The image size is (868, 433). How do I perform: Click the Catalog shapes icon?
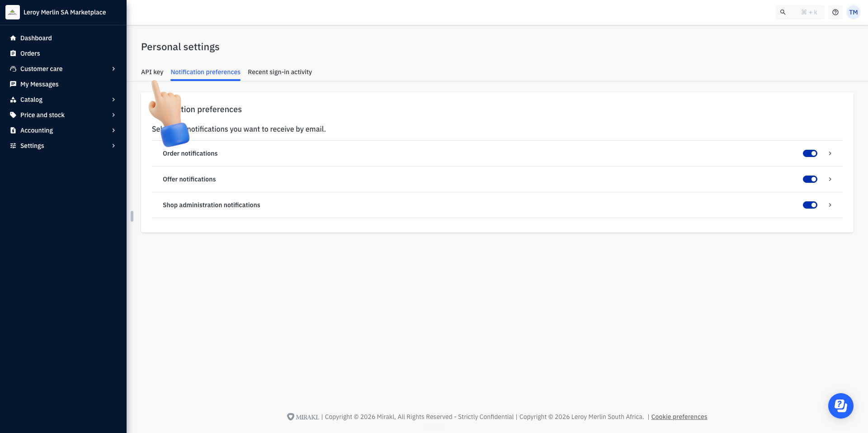[x=13, y=100]
